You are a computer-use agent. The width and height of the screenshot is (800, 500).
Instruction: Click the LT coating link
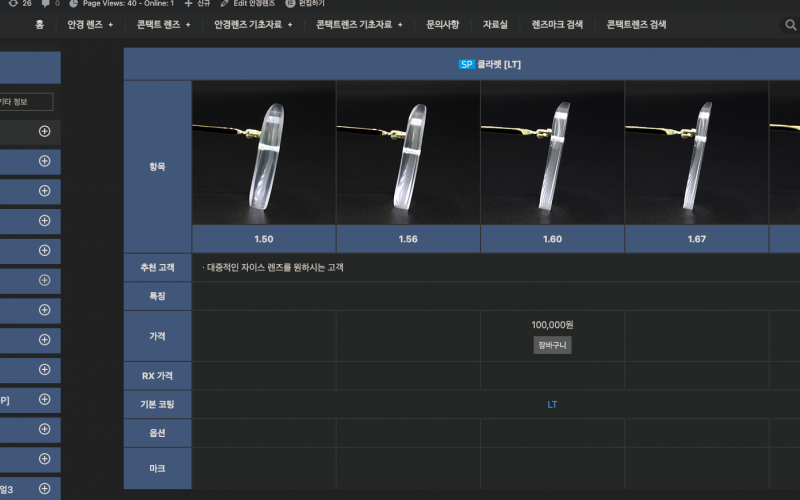click(x=552, y=404)
